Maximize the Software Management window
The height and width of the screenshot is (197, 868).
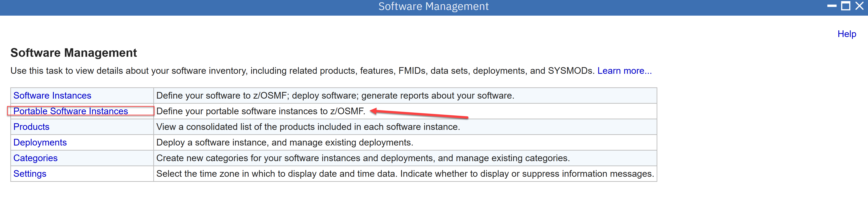(846, 6)
